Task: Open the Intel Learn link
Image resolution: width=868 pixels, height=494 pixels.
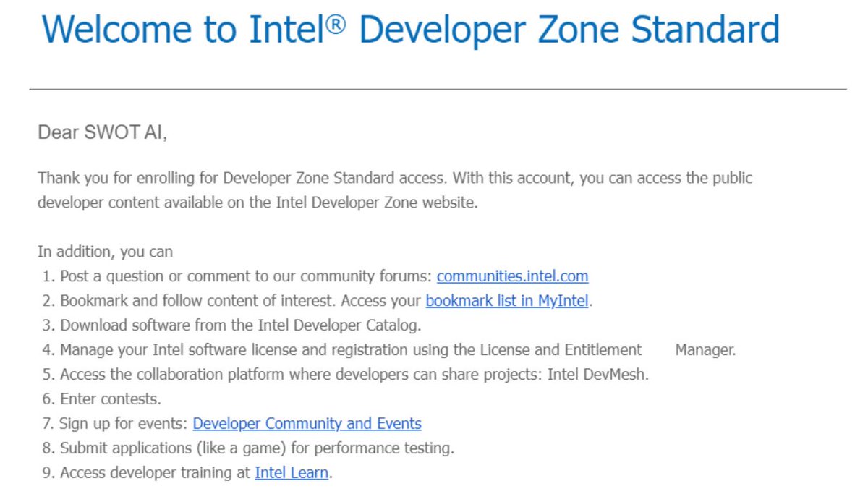Action: tap(292, 473)
